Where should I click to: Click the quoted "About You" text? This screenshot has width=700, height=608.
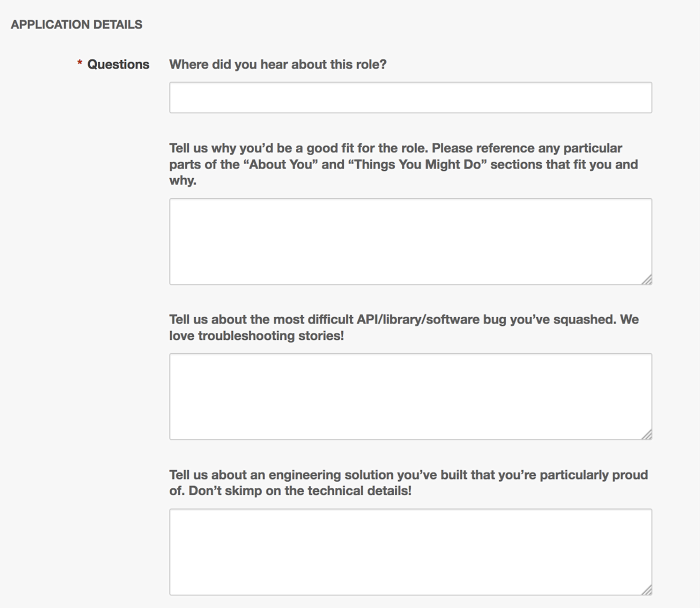tap(280, 164)
